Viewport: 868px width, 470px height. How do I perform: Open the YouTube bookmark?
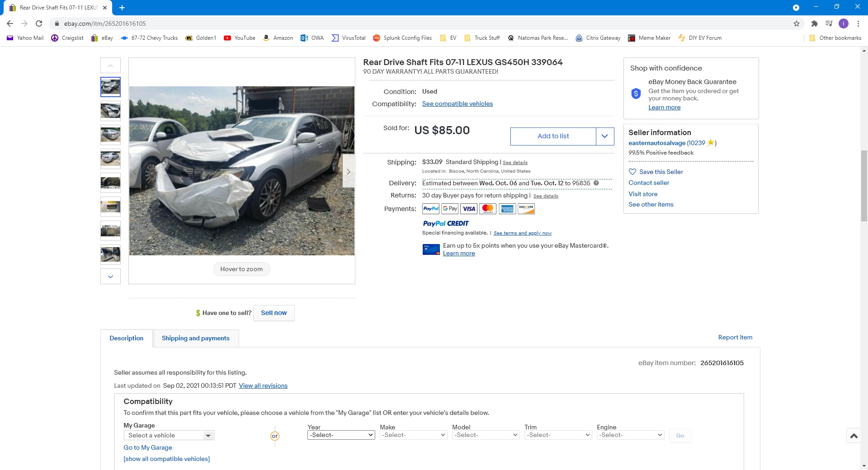[x=240, y=38]
